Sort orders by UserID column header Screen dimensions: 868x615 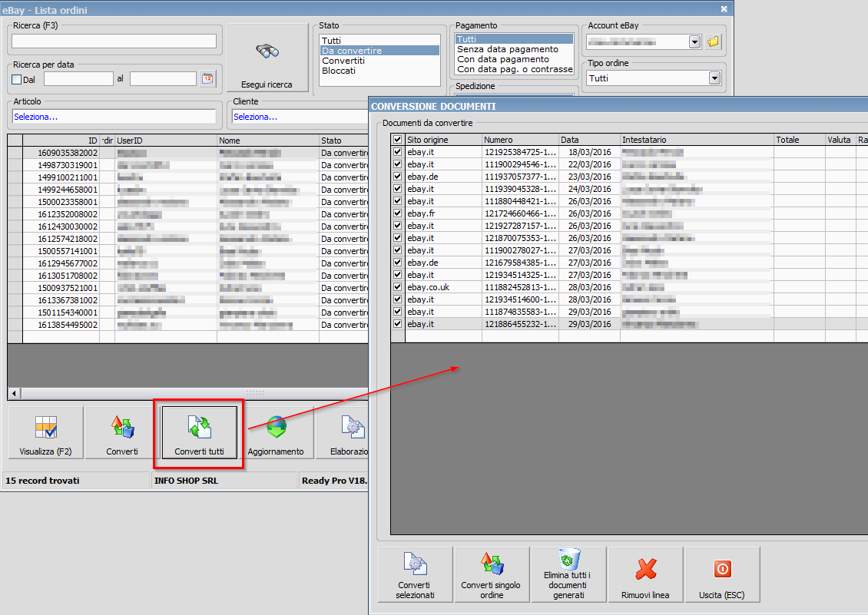(x=165, y=141)
